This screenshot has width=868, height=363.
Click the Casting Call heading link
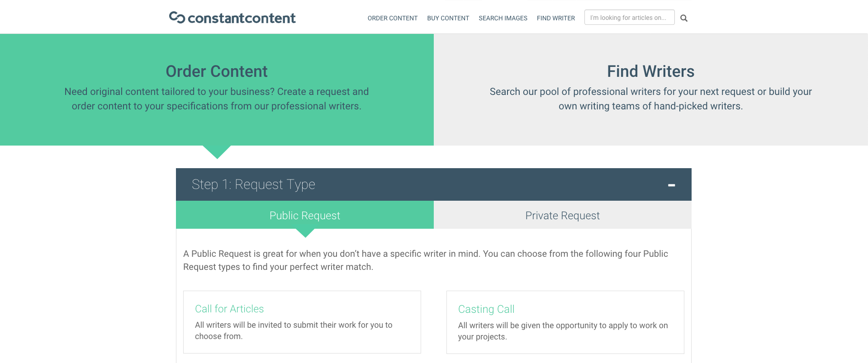pyautogui.click(x=486, y=309)
